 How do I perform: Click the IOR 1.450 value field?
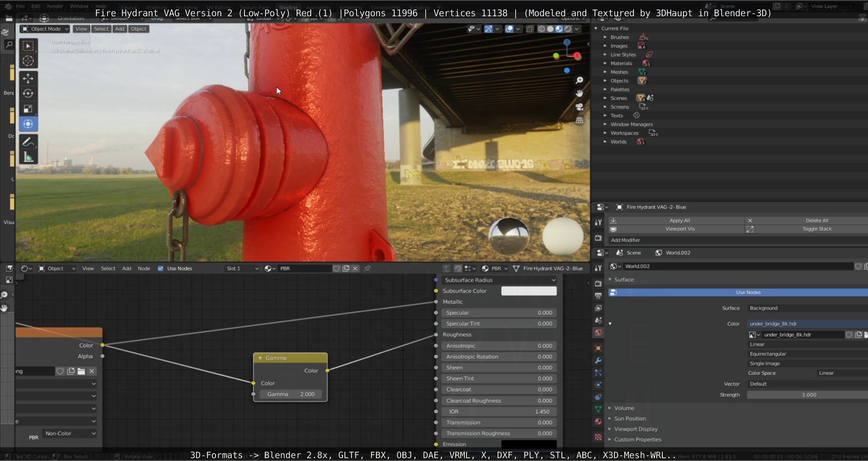[499, 412]
